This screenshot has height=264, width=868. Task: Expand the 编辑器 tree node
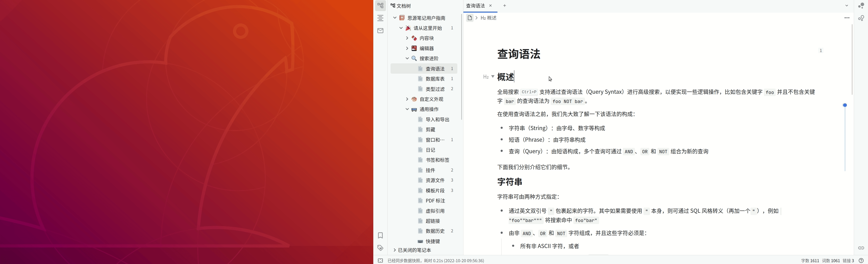click(407, 48)
